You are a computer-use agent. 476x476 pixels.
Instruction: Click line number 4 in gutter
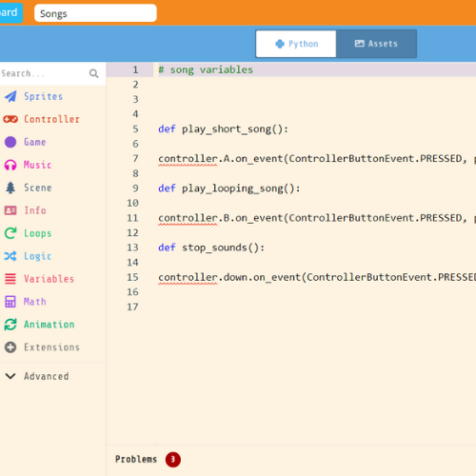click(x=135, y=114)
